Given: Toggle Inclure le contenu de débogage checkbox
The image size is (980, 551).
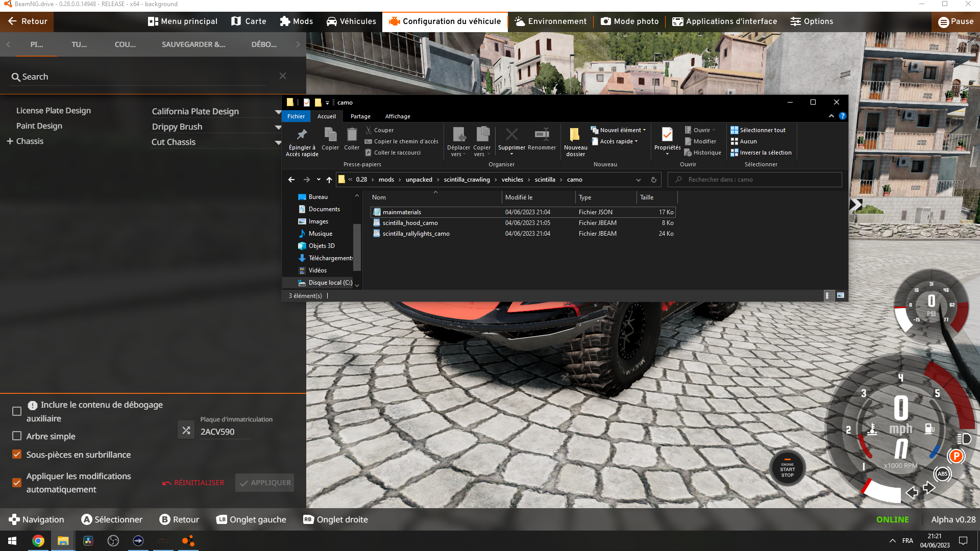Looking at the screenshot, I should tap(17, 411).
